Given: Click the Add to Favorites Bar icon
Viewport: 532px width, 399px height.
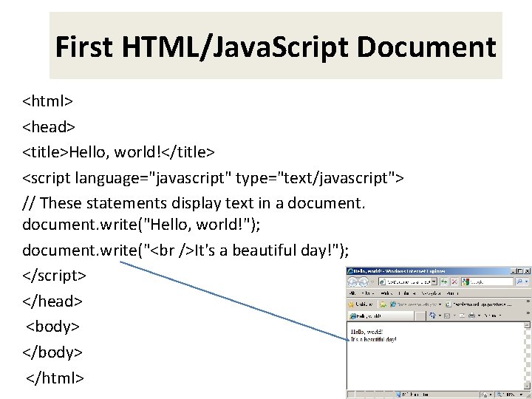Looking at the screenshot, I should [x=383, y=304].
